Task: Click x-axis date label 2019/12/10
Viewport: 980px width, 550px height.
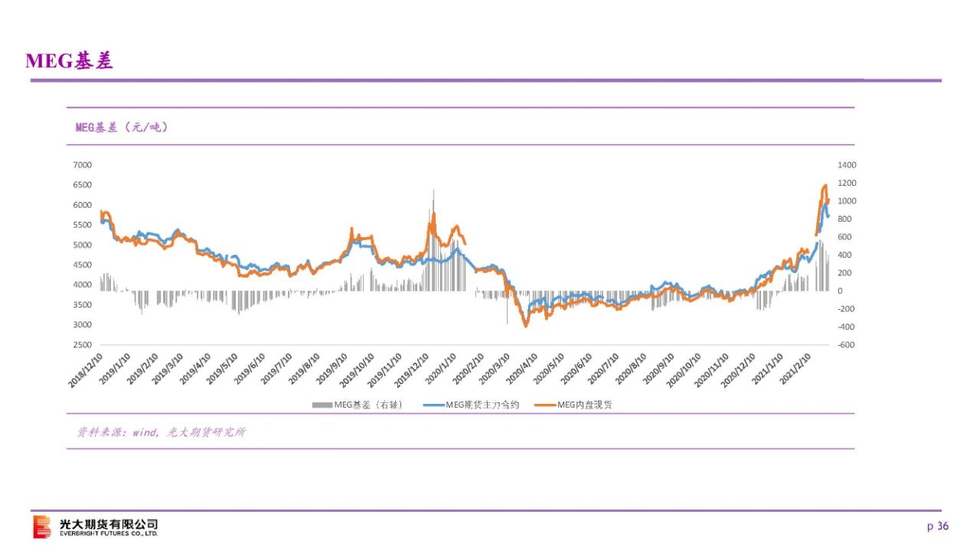Action: [410, 372]
